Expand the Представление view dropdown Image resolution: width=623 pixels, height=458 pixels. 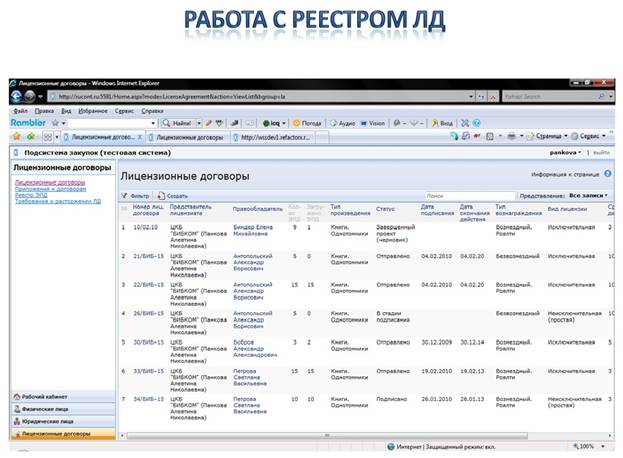pos(587,196)
